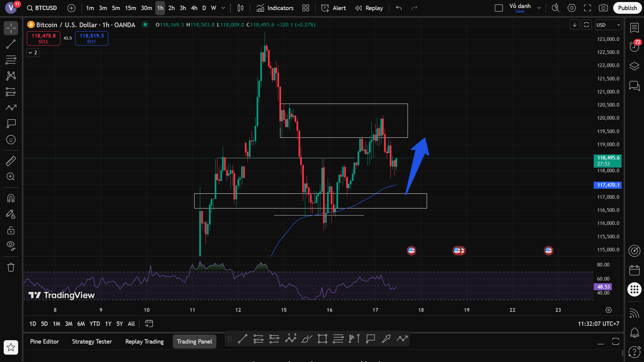Hide all drawings with eye icon

point(11,246)
